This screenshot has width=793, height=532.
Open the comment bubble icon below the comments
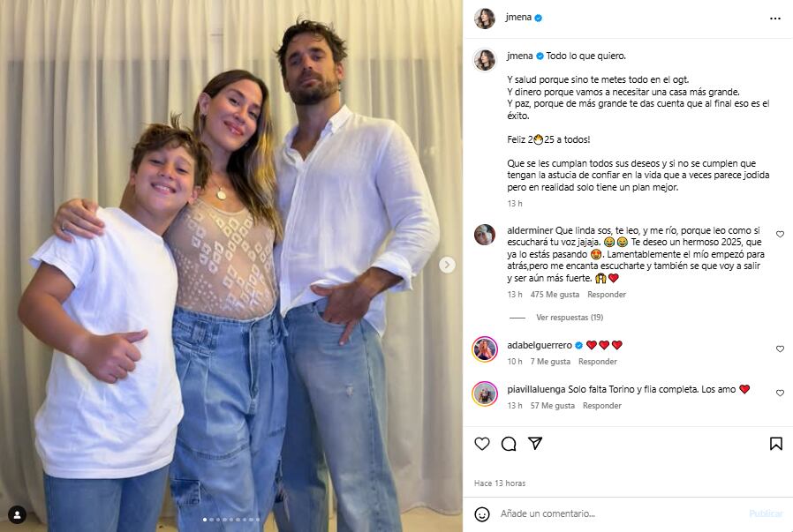tap(509, 444)
